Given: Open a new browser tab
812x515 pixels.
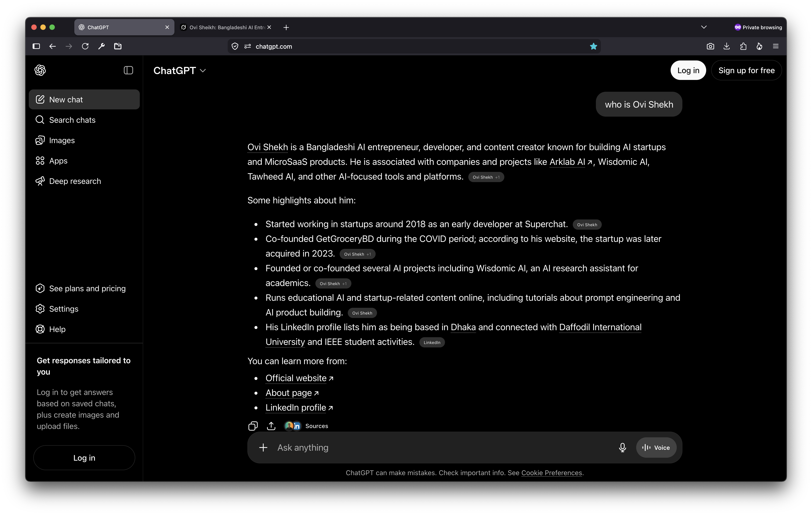Looking at the screenshot, I should pos(286,27).
